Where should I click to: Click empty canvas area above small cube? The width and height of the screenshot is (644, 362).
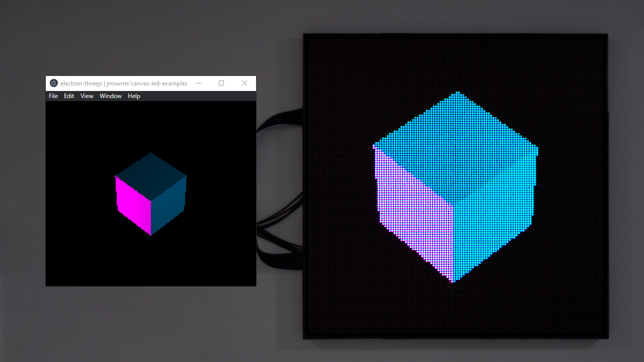pos(151,125)
